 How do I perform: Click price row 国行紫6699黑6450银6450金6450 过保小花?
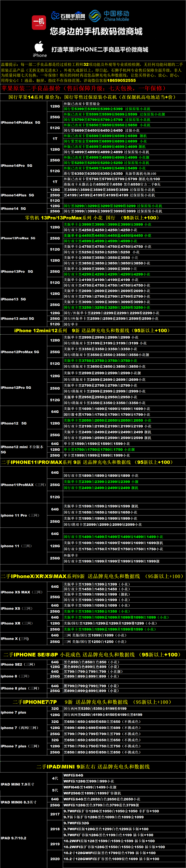124,130
